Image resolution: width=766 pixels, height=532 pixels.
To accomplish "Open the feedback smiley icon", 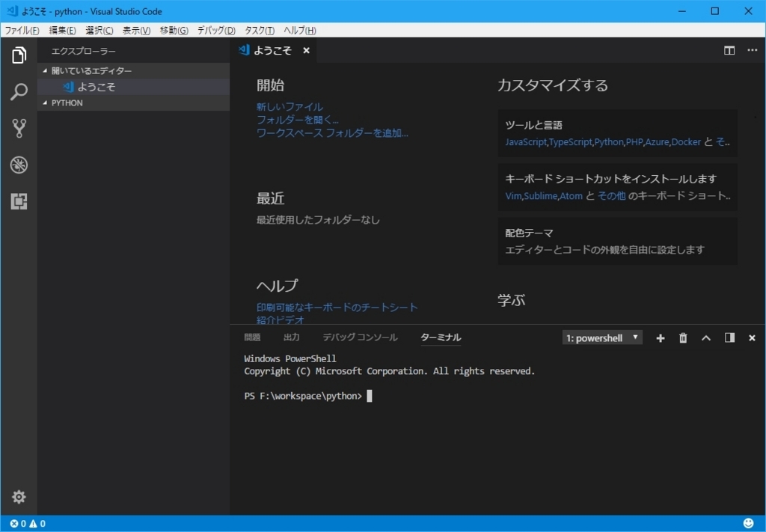I will [748, 524].
